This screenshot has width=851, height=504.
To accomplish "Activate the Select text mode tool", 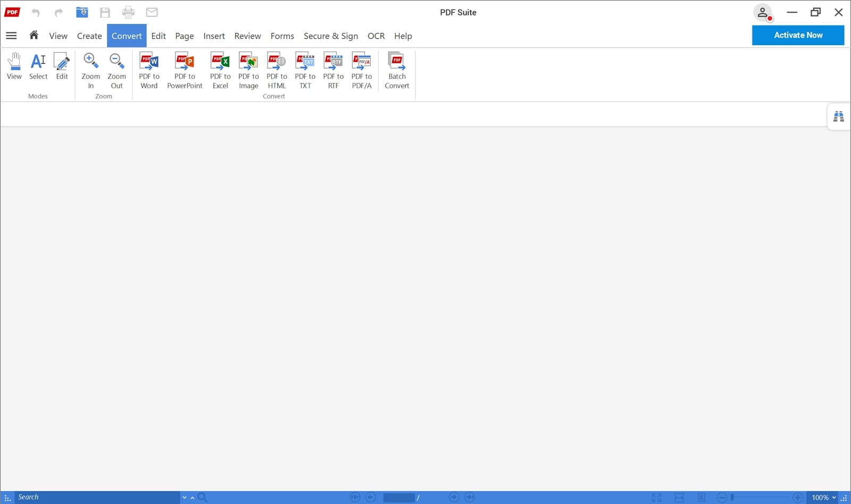I will [x=38, y=66].
